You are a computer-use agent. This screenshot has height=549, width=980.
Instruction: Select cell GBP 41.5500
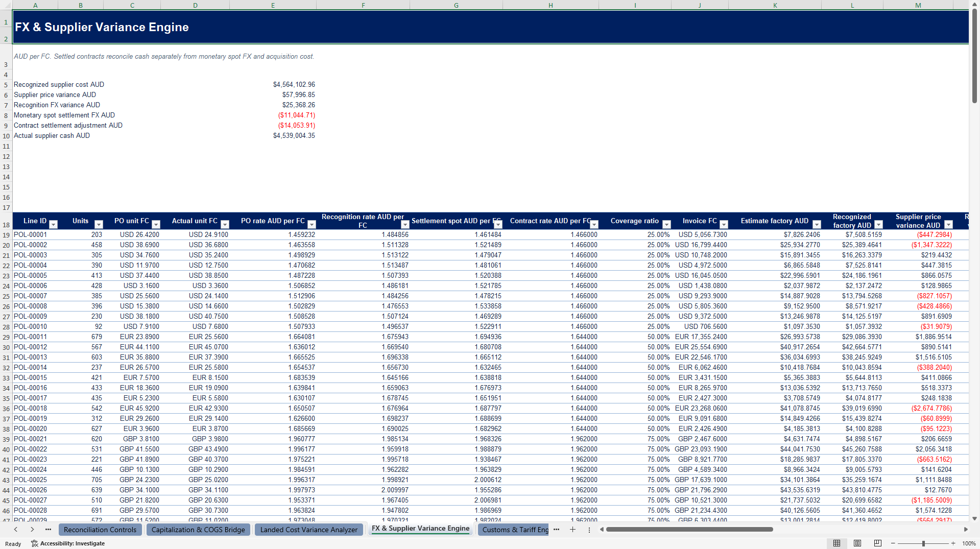(x=132, y=449)
